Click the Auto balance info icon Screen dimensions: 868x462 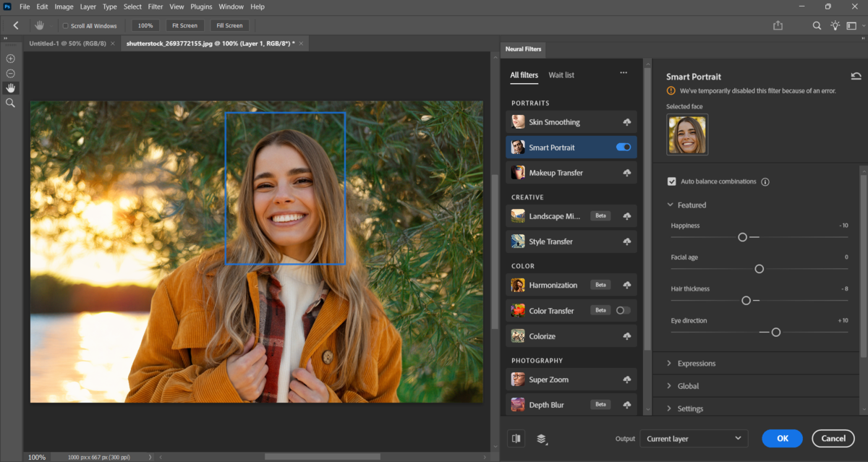pos(765,182)
